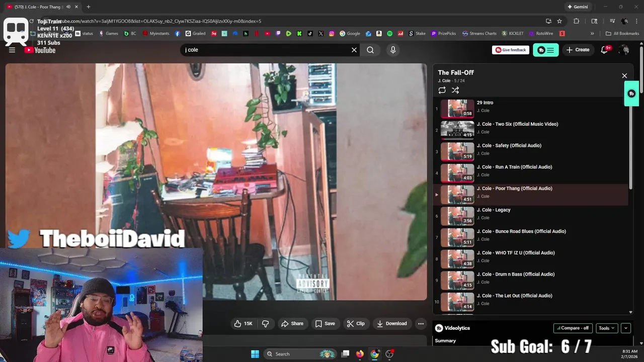644x362 pixels.
Task: Click the Download button
Action: coord(392,324)
